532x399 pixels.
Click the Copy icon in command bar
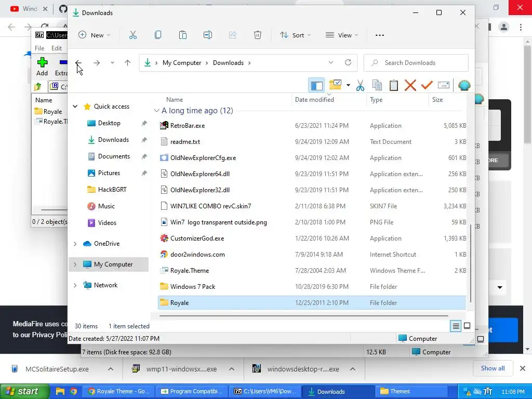(158, 35)
